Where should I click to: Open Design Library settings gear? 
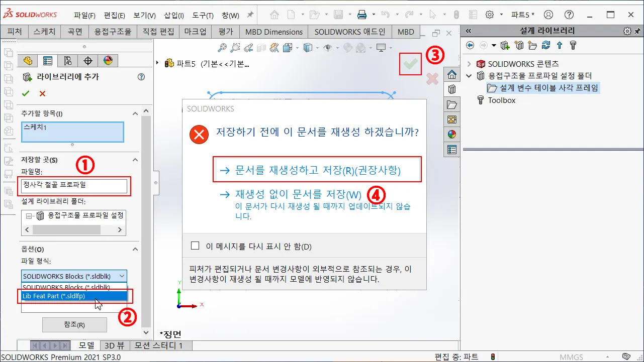click(x=627, y=31)
